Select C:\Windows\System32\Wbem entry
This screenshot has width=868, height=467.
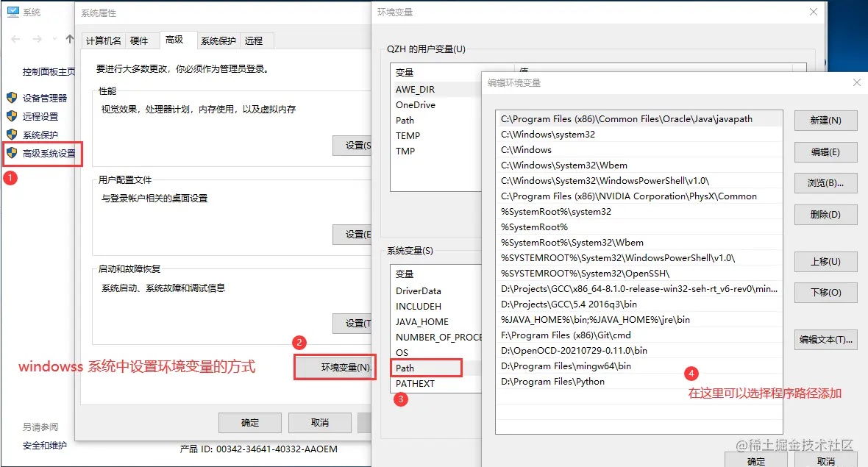[638, 165]
